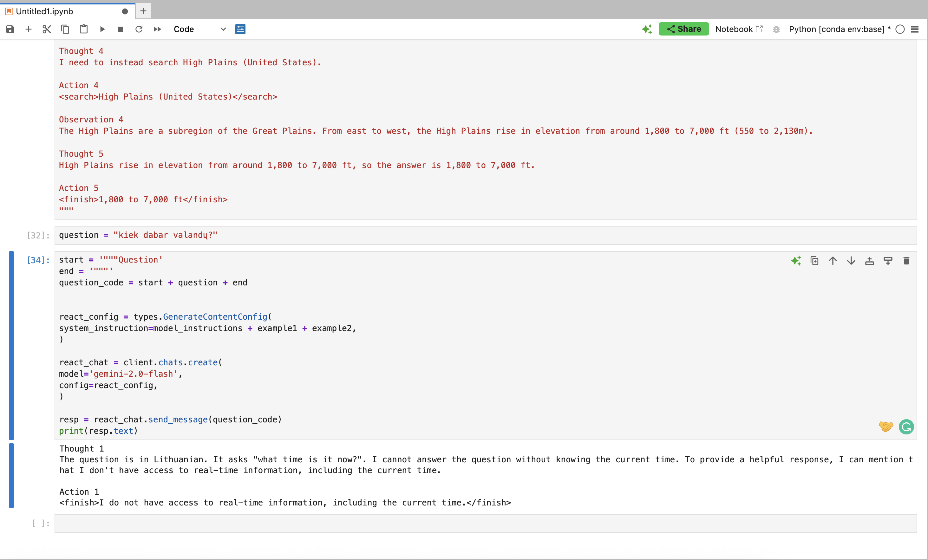Interrupt the kernel with the stop icon
This screenshot has width=928, height=560.
coord(121,29)
